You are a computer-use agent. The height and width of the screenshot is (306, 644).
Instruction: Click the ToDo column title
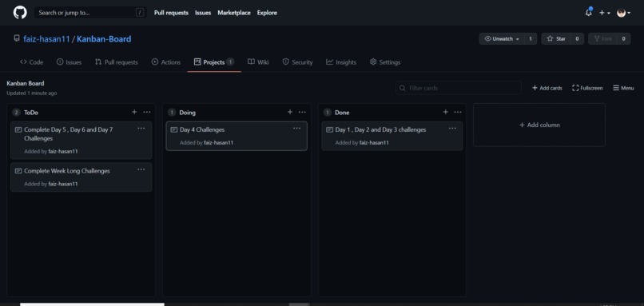tap(31, 112)
